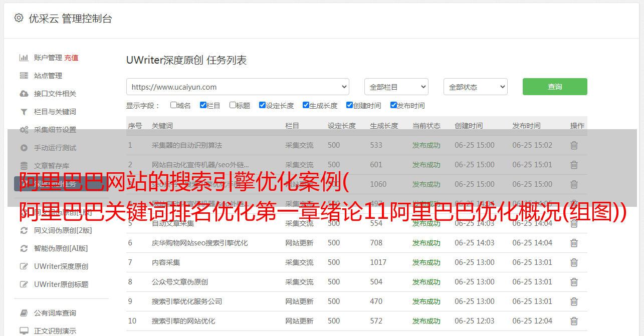Click trash icon for 搜索引擎的网站优化 row
The height and width of the screenshot is (336, 644).
pyautogui.click(x=574, y=321)
